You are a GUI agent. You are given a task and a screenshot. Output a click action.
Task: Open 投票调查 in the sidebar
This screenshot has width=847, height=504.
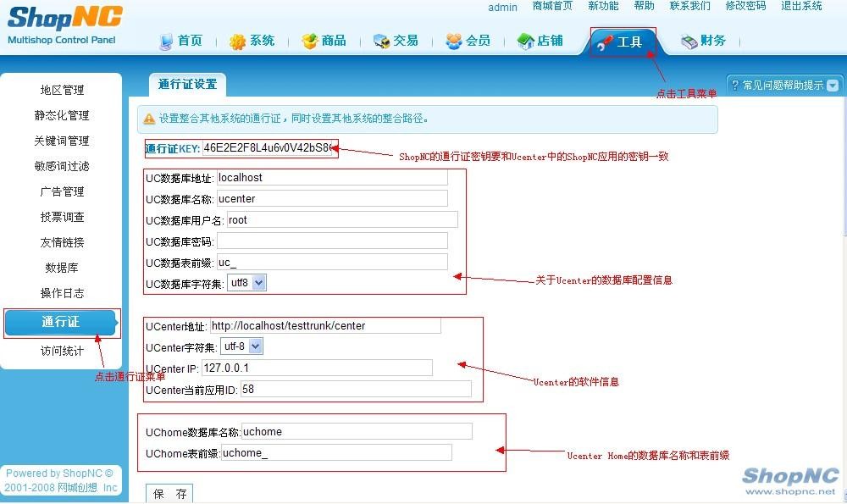[62, 217]
